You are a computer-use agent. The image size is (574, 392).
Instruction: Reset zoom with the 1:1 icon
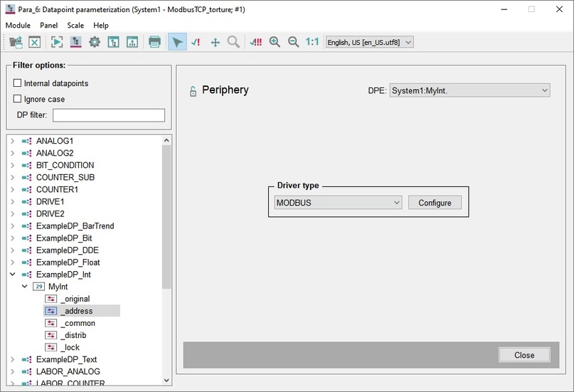[312, 42]
